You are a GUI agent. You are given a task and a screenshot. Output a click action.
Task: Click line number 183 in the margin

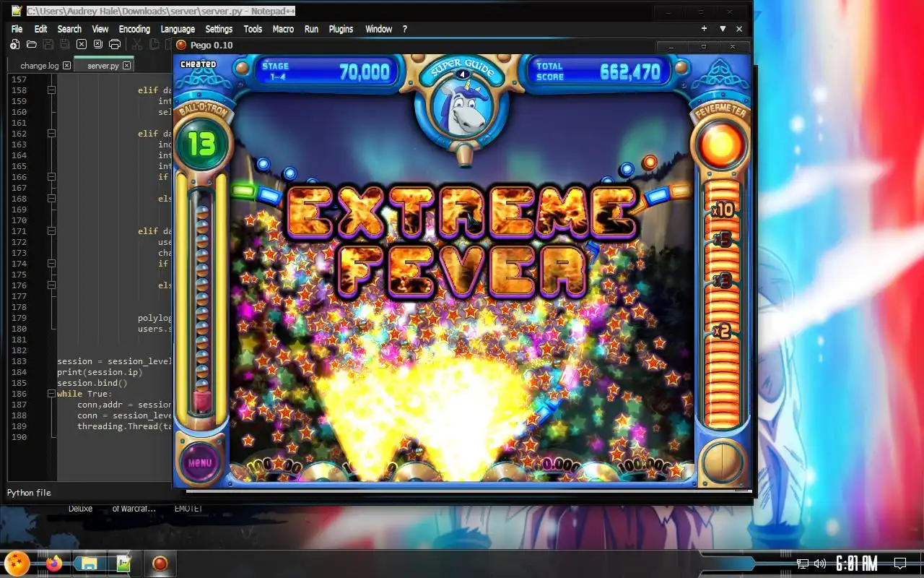(18, 361)
